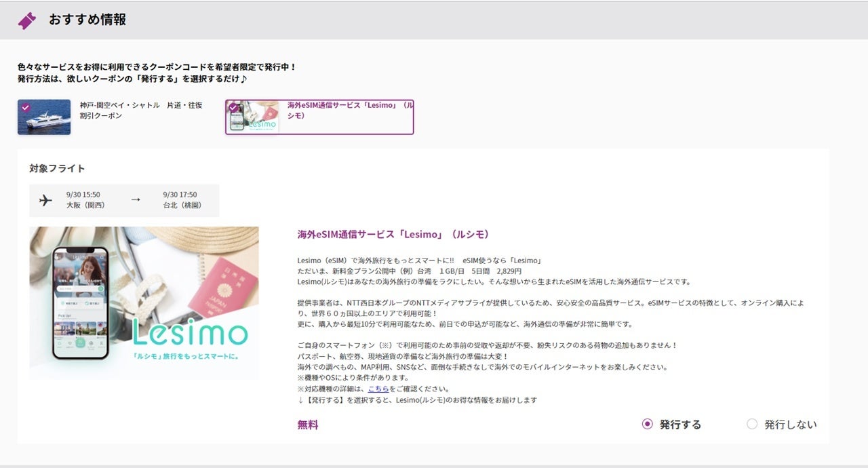
Task: Click the checkmark badge on the Lesimo coupon
Action: [x=233, y=107]
